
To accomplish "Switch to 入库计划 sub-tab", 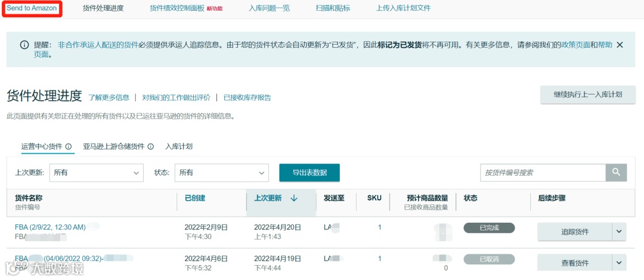I will [179, 147].
